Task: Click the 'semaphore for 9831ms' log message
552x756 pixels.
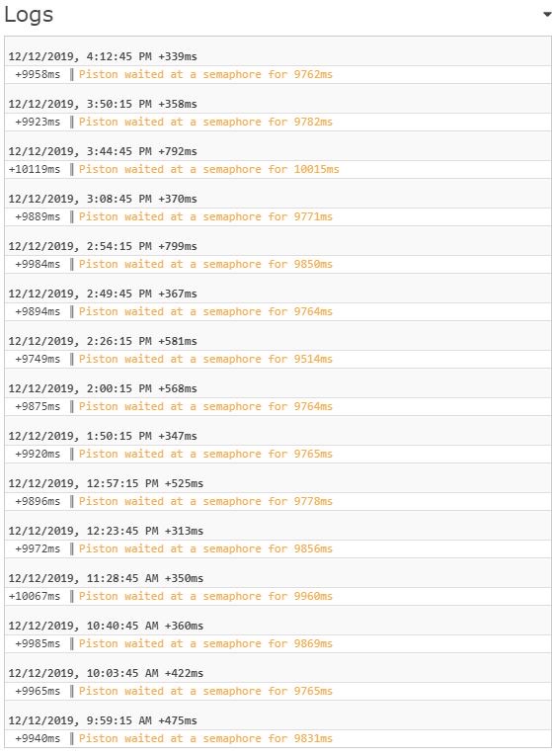Action: click(205, 738)
